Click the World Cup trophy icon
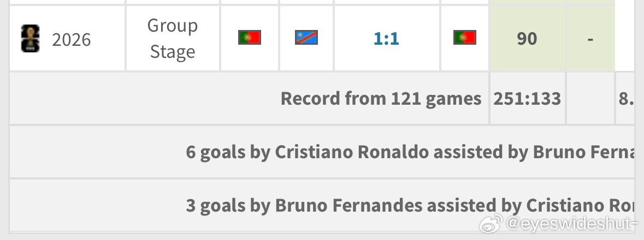This screenshot has width=644, height=240. (x=31, y=38)
